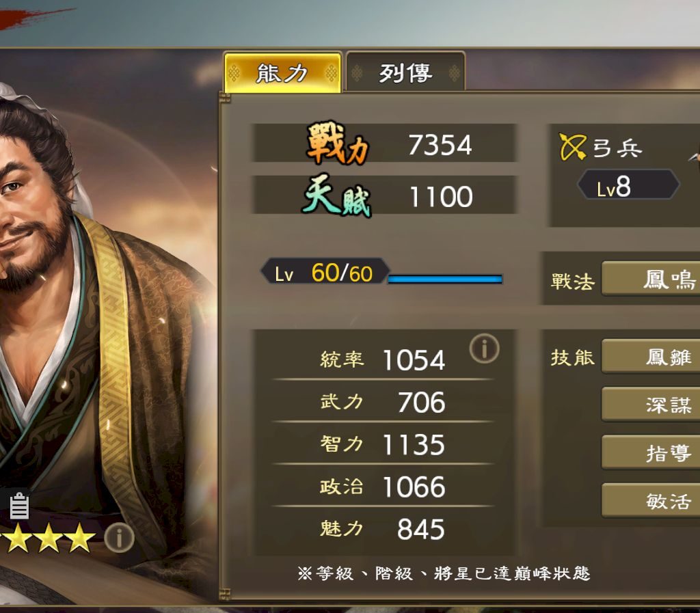Viewport: 700px width, 613px height.
Task: Select the 敏活 skill button
Action: pos(651,500)
